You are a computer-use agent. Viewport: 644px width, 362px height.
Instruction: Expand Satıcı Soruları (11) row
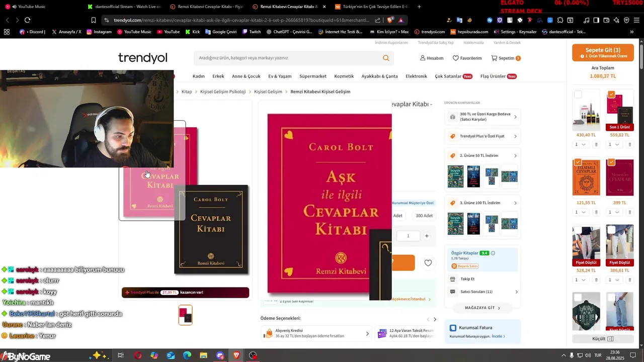coord(482,292)
